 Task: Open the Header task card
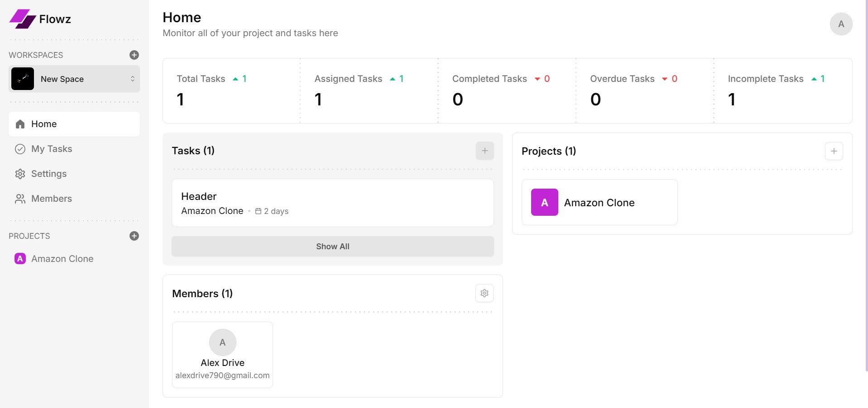(x=332, y=203)
